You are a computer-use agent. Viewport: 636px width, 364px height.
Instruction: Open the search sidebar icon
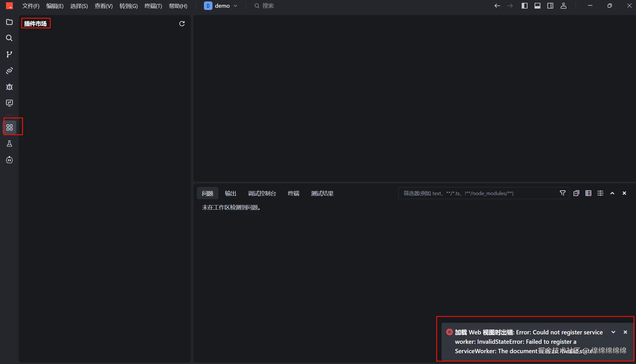click(9, 38)
